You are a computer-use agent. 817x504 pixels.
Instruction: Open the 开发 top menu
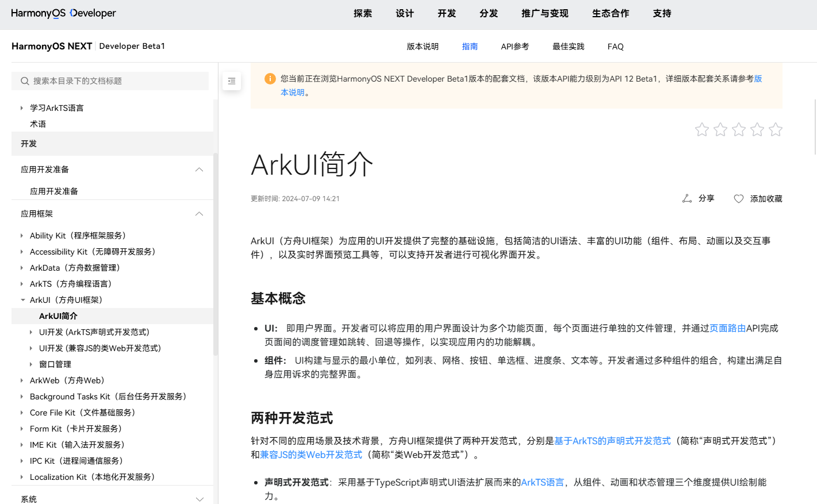pos(447,13)
